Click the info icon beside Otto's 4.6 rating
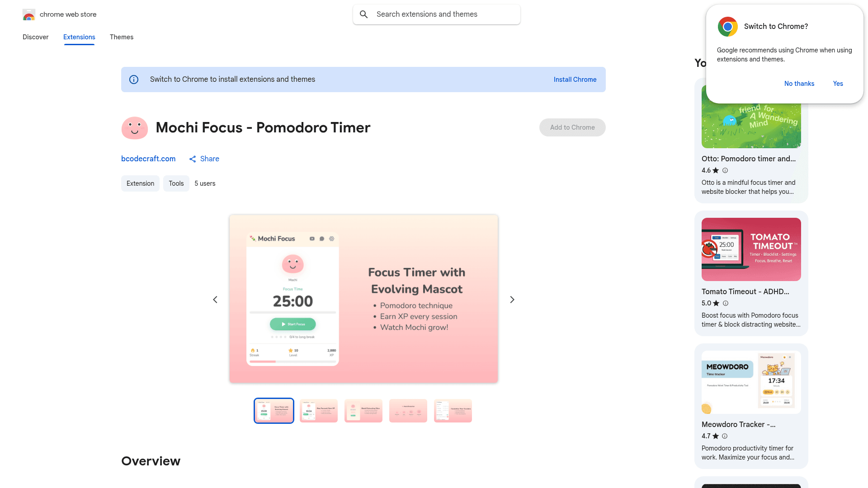The image size is (868, 488). pos(725,170)
